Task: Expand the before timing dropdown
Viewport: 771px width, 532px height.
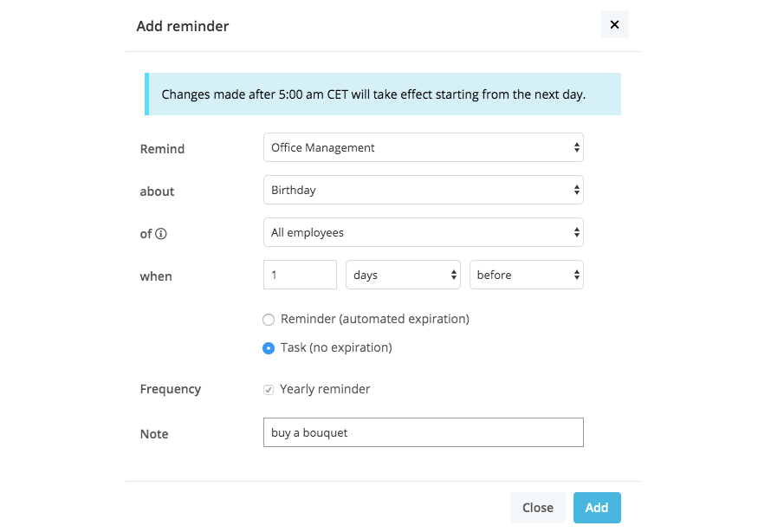Action: pos(526,276)
